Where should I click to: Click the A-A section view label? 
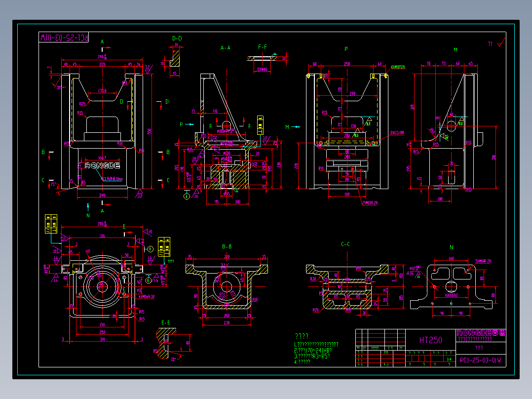tap(226, 48)
